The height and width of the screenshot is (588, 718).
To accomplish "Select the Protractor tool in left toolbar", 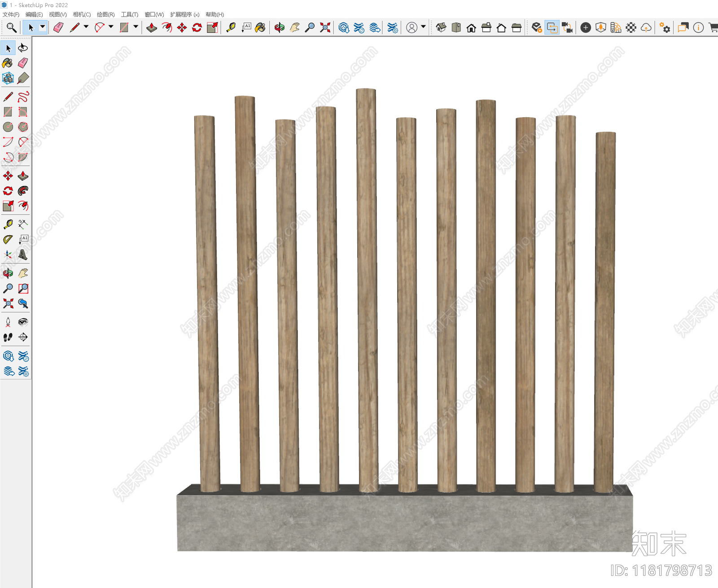I will click(8, 239).
